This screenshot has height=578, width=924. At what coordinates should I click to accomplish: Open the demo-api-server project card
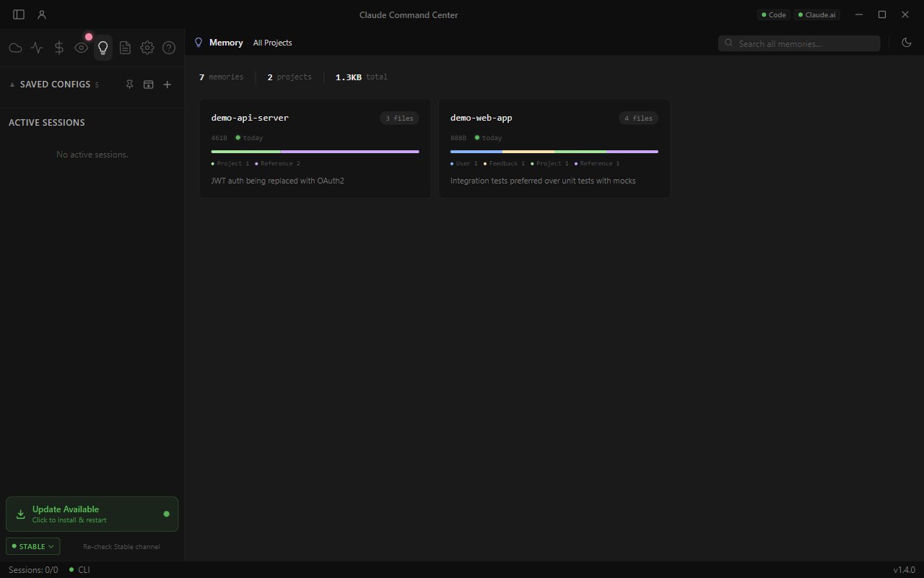pyautogui.click(x=315, y=148)
